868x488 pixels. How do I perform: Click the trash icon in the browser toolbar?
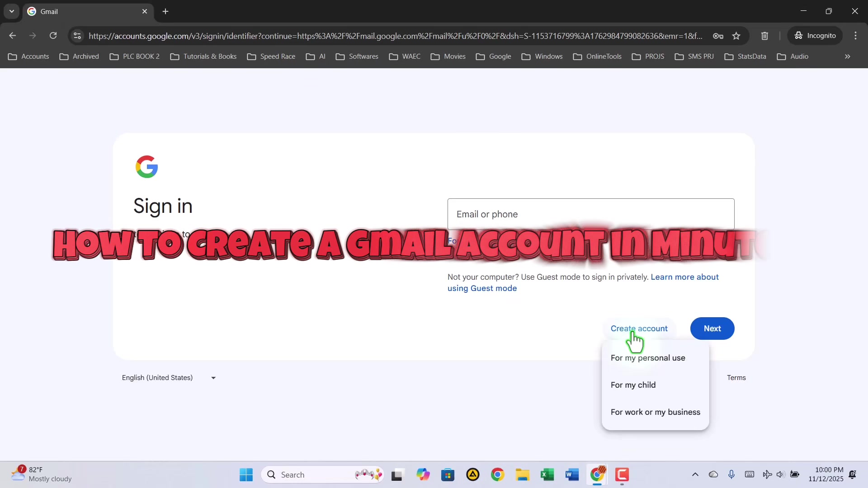coord(764,36)
